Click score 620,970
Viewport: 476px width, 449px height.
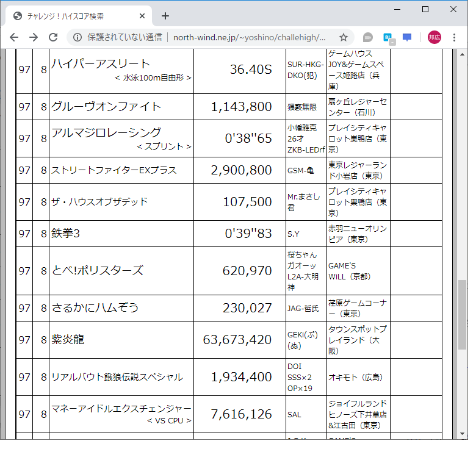point(247,271)
